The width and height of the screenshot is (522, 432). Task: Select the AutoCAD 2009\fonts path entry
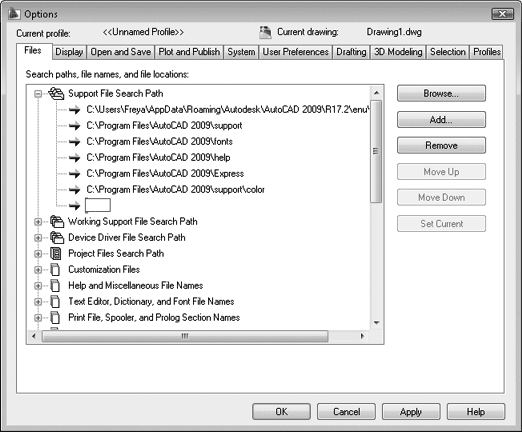(159, 142)
